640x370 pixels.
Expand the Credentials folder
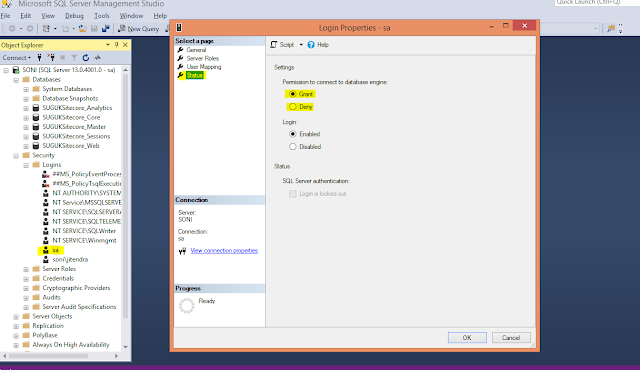(26, 279)
